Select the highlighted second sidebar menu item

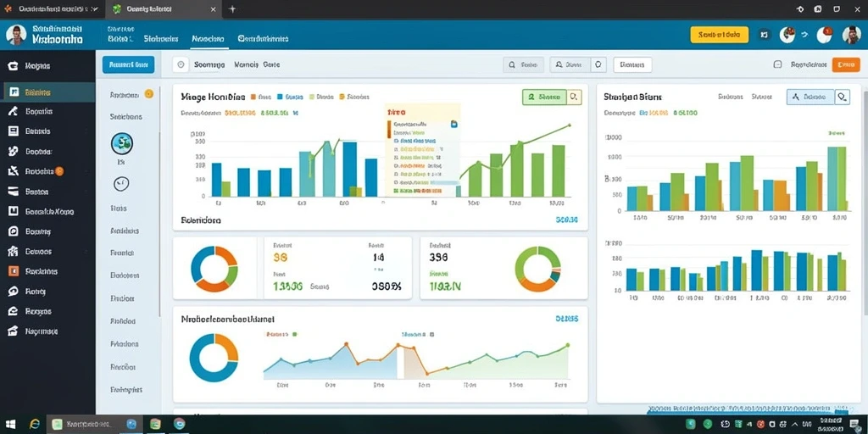[x=47, y=92]
